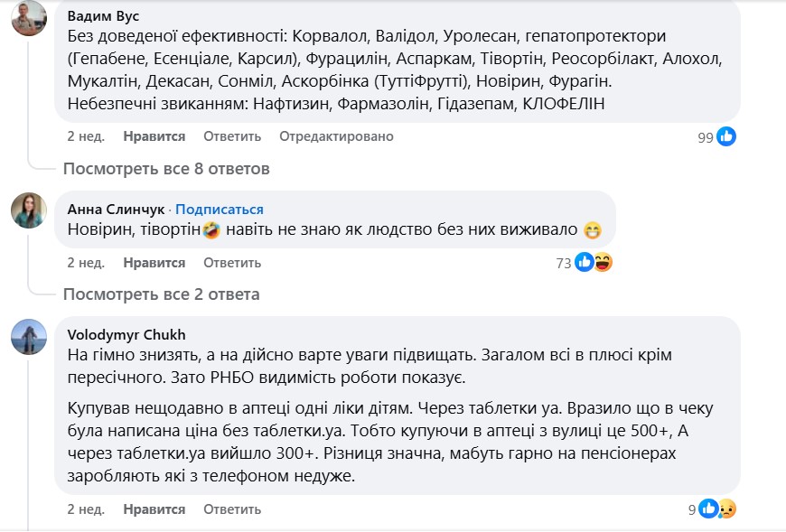Click the like reaction icon on Volodymyr Chukh comment
786x532 pixels.
(708, 509)
